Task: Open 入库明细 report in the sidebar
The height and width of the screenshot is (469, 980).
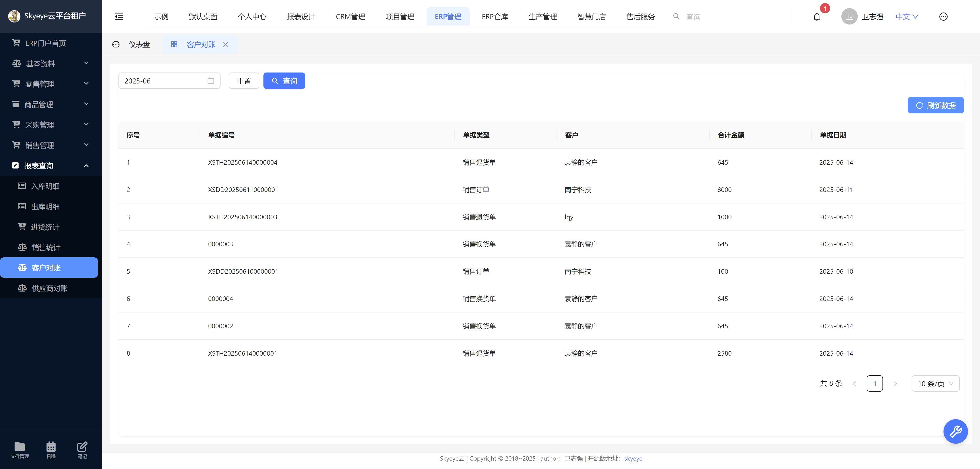Action: tap(51, 186)
